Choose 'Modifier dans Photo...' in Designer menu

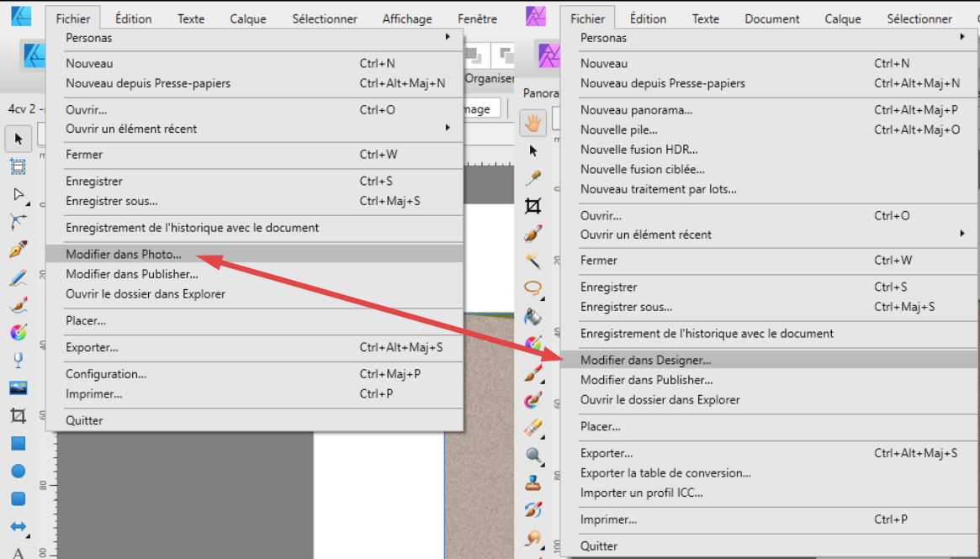click(x=255, y=254)
